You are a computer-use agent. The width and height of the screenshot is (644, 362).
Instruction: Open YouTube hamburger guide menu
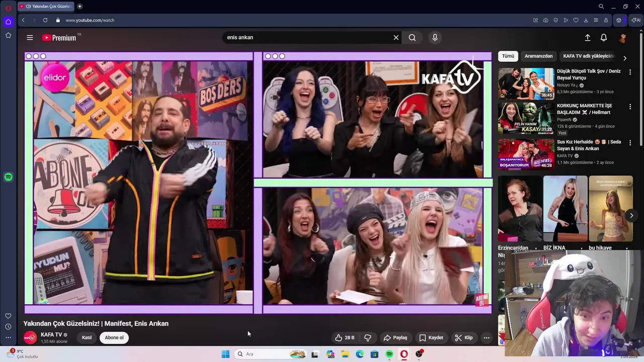coord(30,38)
